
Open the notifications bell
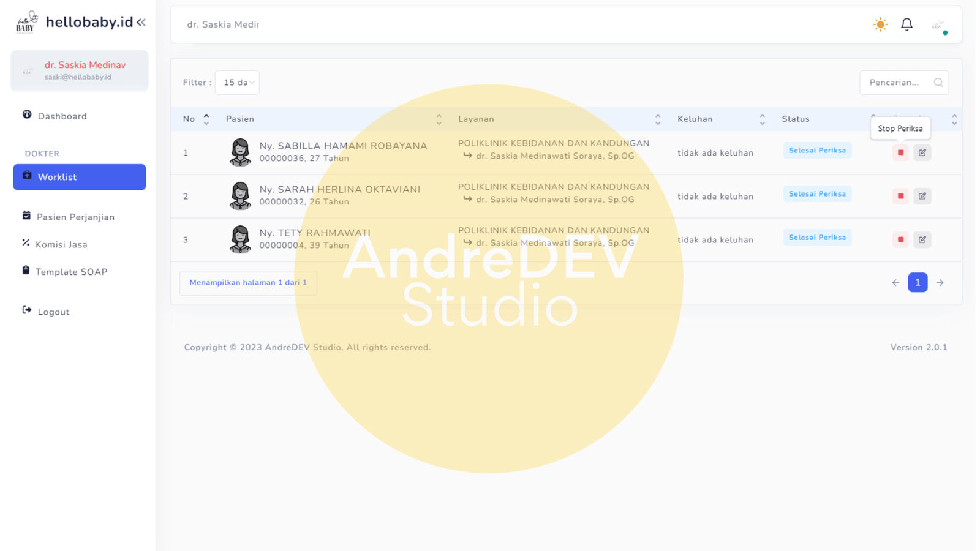[907, 24]
